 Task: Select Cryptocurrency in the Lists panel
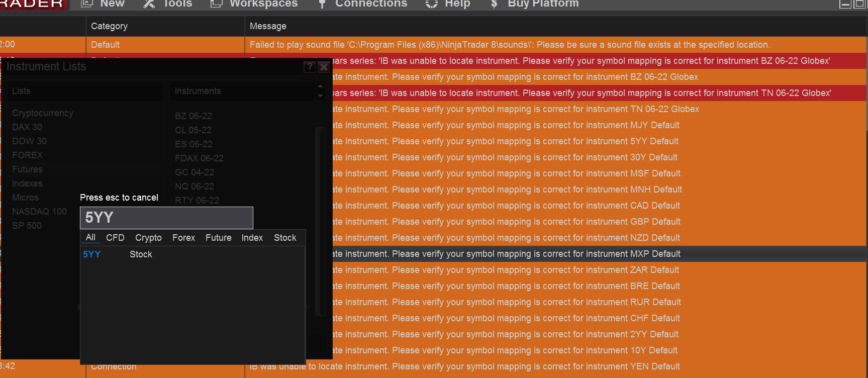click(x=43, y=113)
